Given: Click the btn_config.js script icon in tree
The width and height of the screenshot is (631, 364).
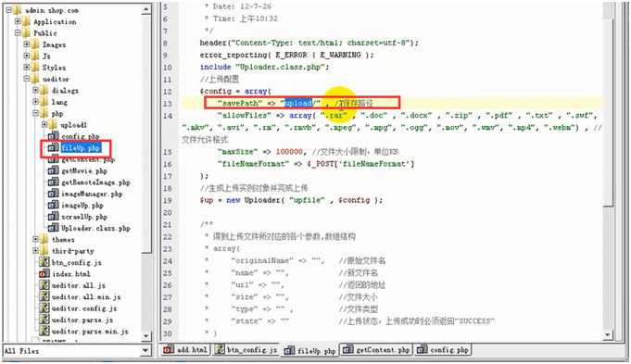Looking at the screenshot, I should tap(44, 262).
